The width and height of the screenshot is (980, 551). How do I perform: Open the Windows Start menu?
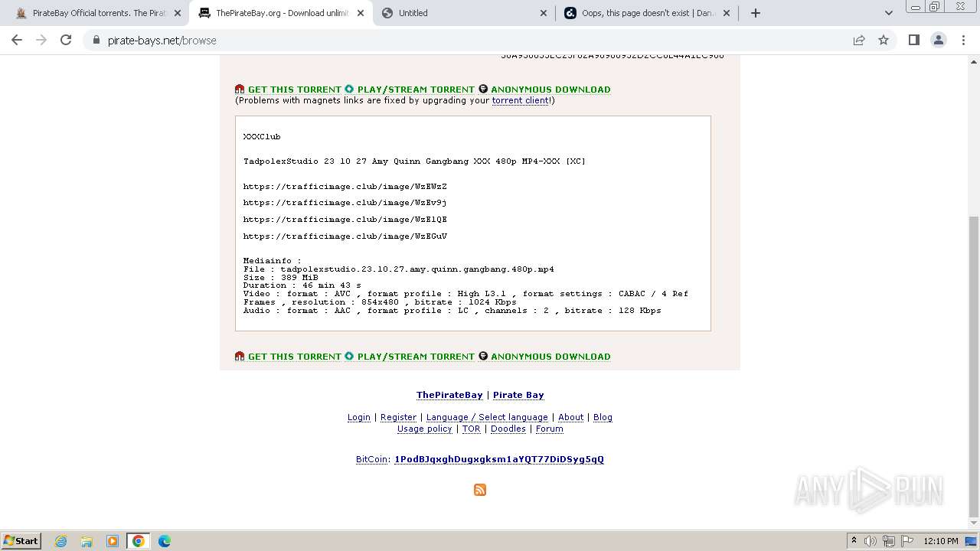(x=21, y=540)
